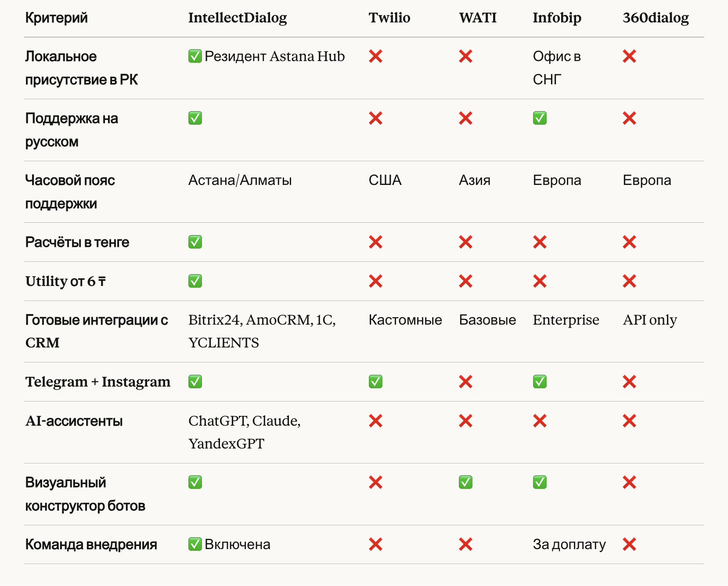Click WATI's green check for Визуальный конструктор ботов
The image size is (728, 586).
pyautogui.click(x=465, y=482)
